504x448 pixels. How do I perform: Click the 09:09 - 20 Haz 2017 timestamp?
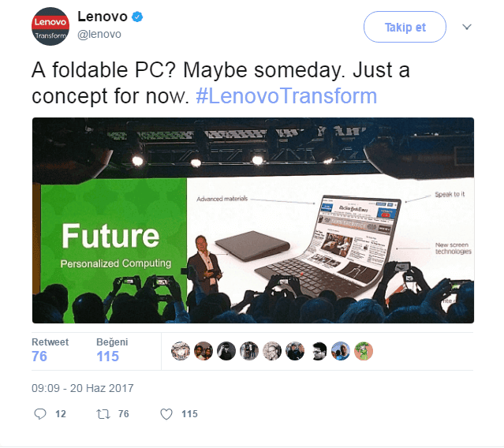point(83,388)
